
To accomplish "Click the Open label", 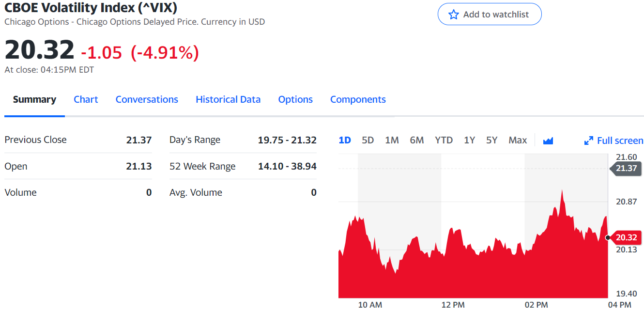I will 16,166.
